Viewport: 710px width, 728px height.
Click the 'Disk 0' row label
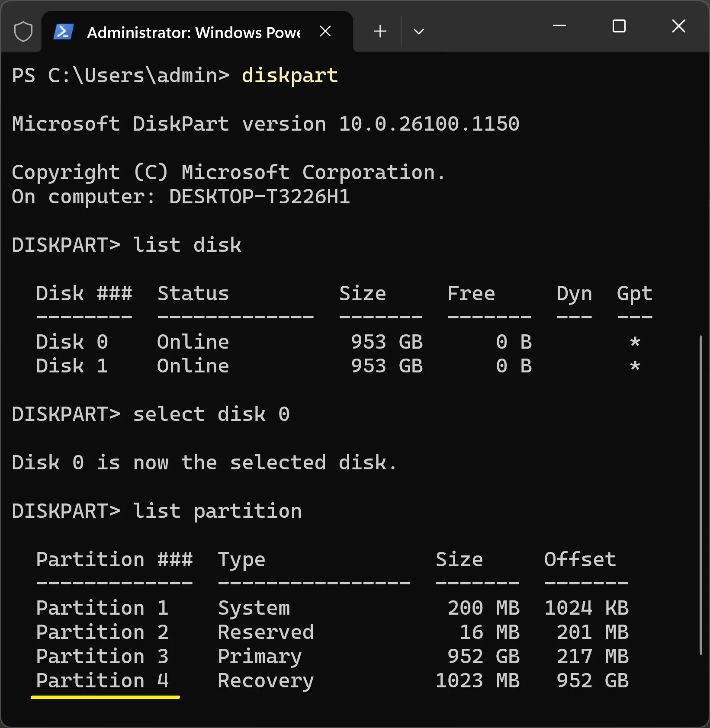click(72, 342)
